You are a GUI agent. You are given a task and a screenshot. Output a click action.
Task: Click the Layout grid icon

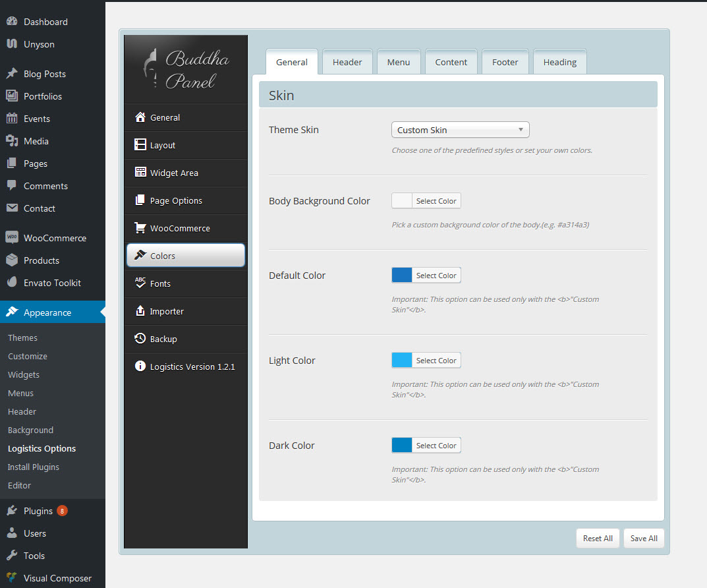pos(140,145)
